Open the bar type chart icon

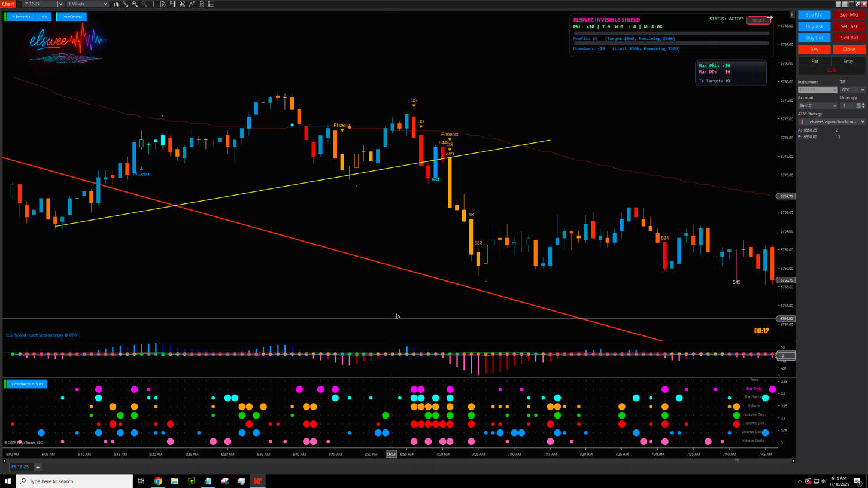[115, 4]
